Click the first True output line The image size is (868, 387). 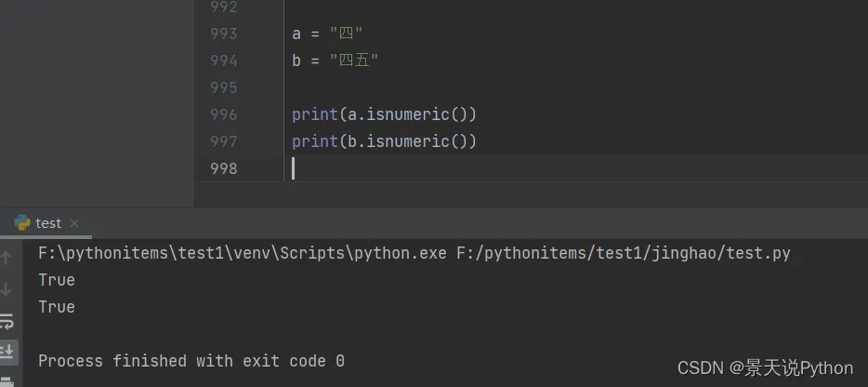coord(57,280)
